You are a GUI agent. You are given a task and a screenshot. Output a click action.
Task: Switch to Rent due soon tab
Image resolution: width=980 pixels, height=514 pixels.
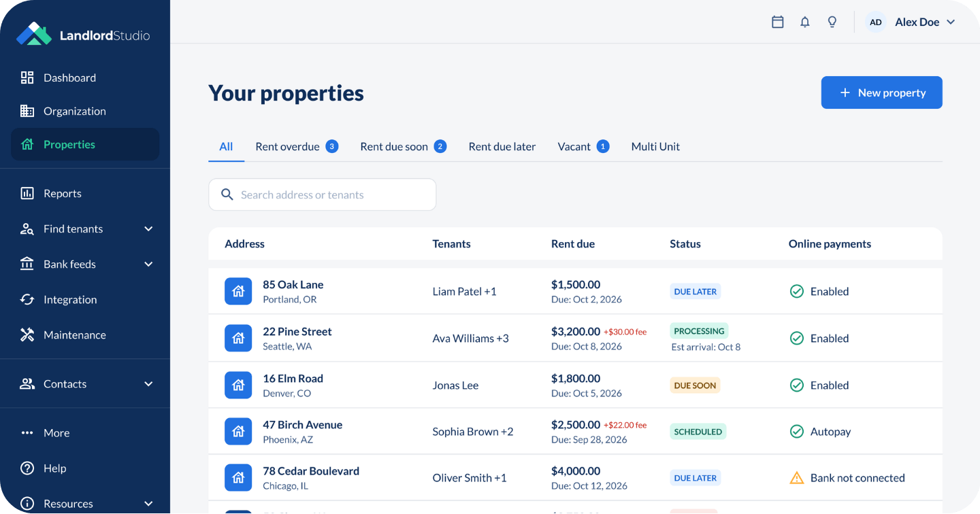(x=403, y=147)
